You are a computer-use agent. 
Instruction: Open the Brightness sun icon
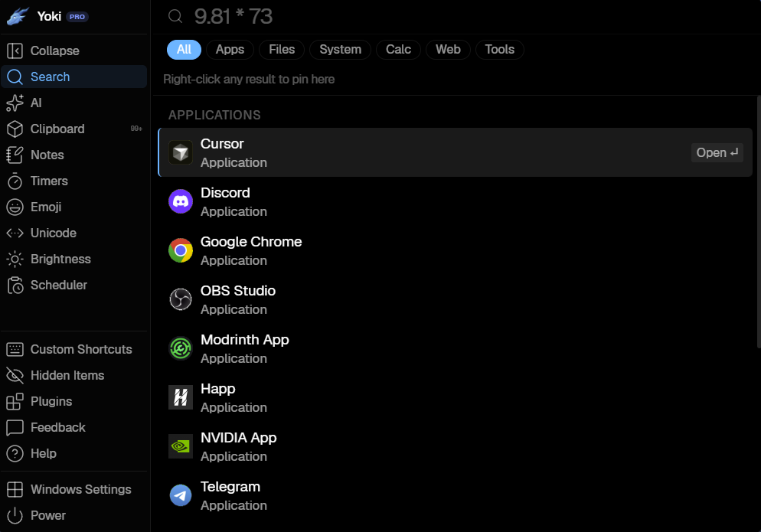15,259
